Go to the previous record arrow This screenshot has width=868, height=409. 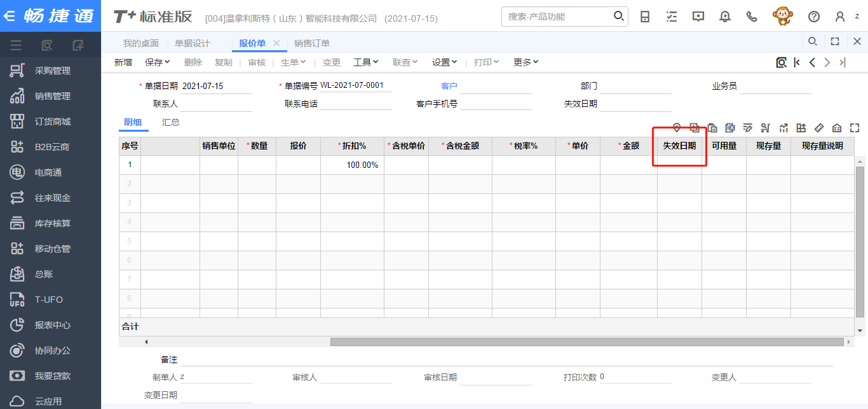pos(812,62)
